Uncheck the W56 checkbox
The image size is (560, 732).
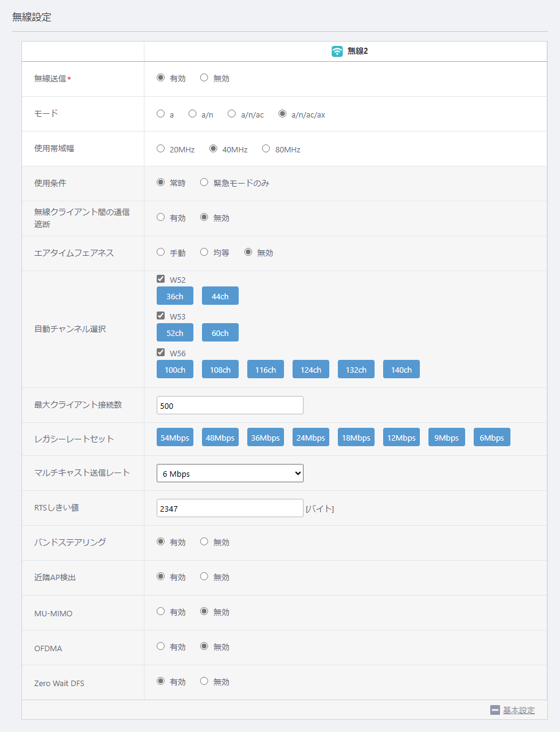[x=160, y=352]
